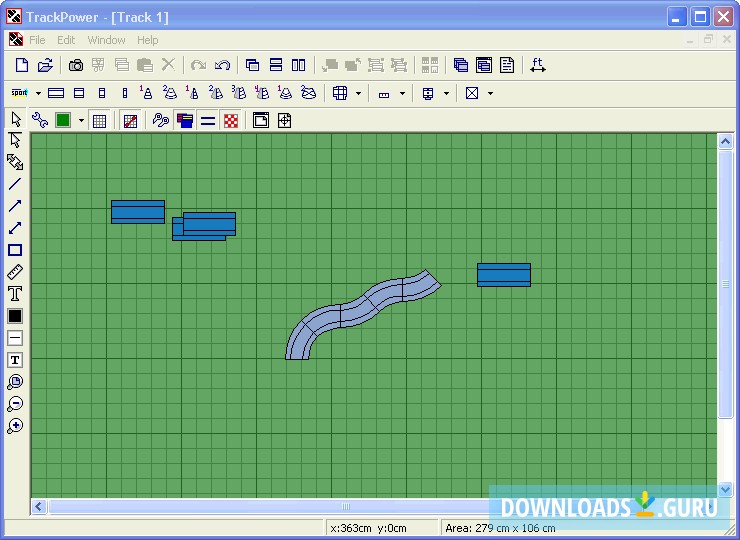Open the File menu
The image size is (740, 540).
37,40
